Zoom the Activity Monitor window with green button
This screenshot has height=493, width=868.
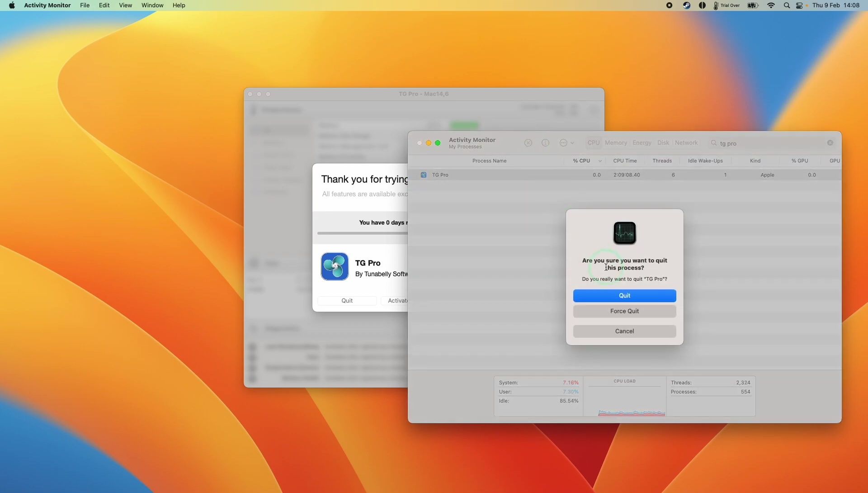(x=438, y=143)
